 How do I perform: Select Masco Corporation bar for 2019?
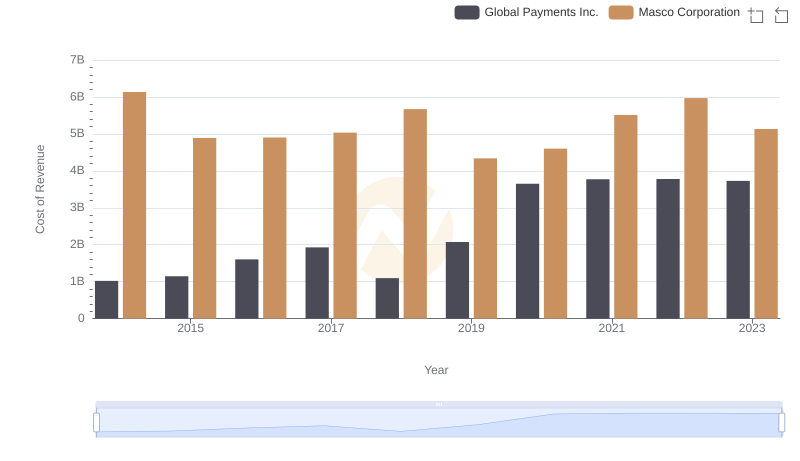pyautogui.click(x=485, y=238)
